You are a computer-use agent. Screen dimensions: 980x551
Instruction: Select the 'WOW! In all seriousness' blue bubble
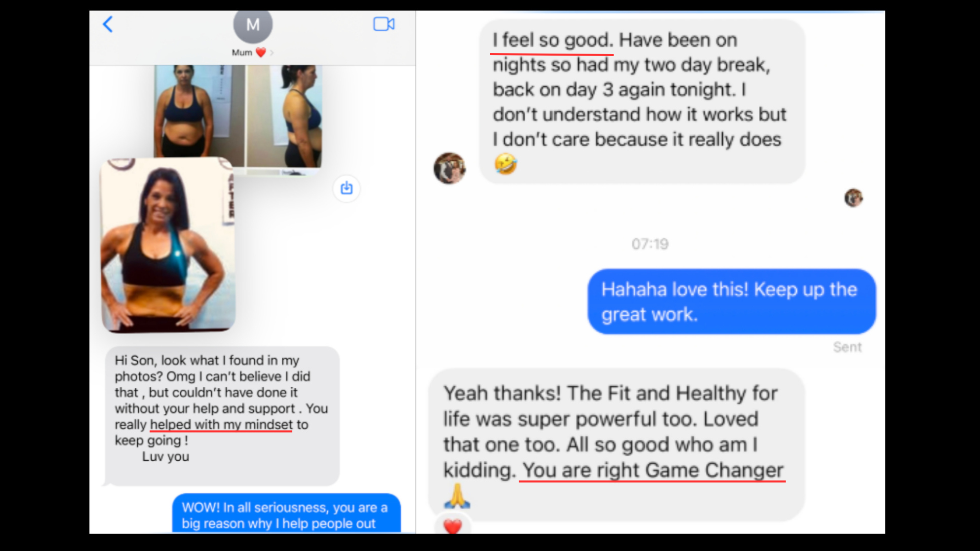(286, 513)
